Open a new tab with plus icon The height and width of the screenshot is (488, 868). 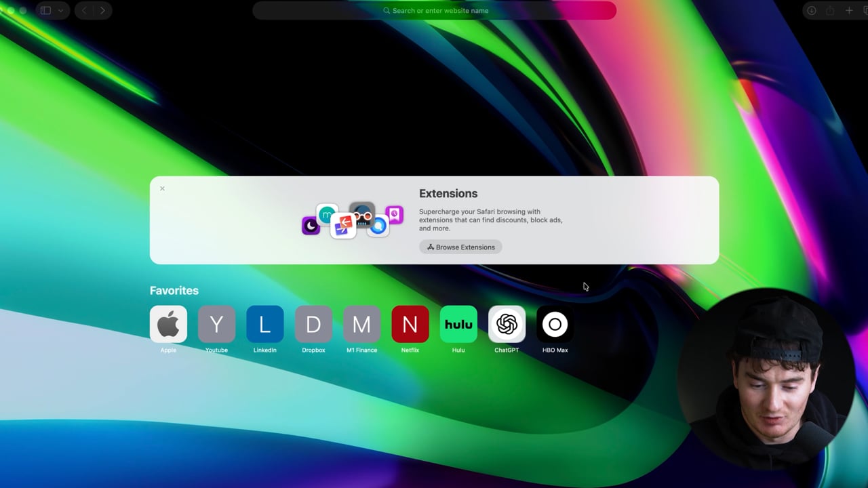click(848, 10)
